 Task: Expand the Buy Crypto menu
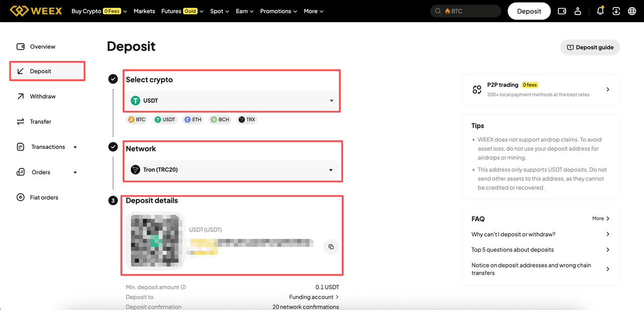coord(99,11)
